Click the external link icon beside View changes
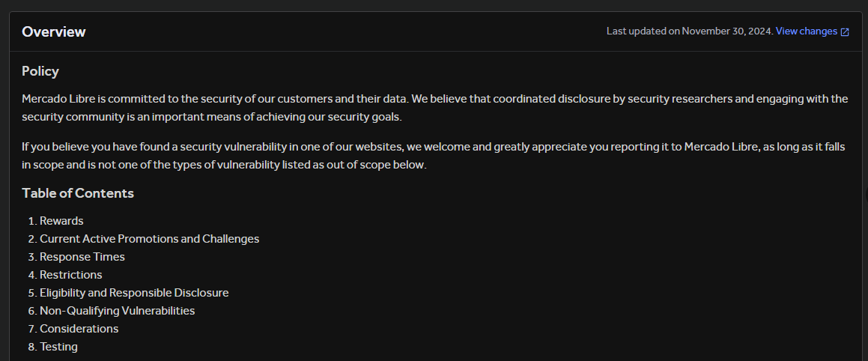The height and width of the screenshot is (361, 868). click(x=845, y=32)
